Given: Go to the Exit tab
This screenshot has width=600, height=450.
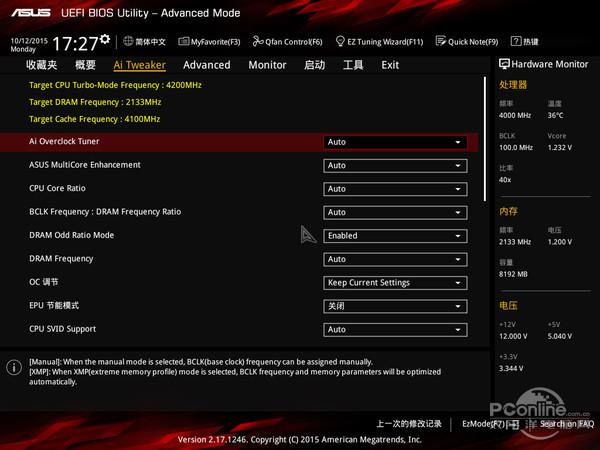Looking at the screenshot, I should click(x=390, y=65).
